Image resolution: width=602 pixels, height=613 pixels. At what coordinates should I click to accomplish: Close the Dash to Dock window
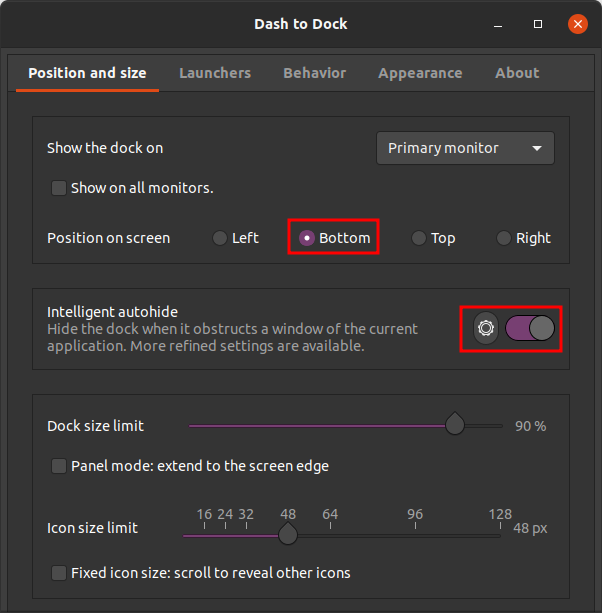578,24
